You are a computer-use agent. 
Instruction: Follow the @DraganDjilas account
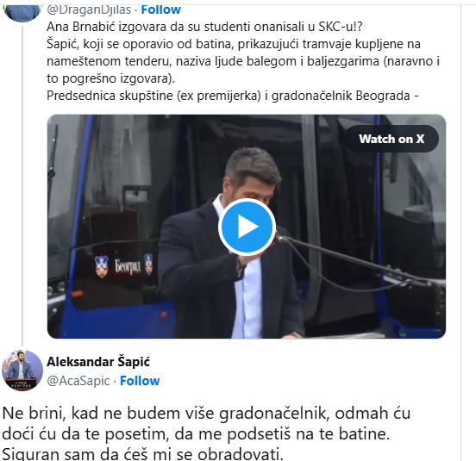[x=161, y=9]
